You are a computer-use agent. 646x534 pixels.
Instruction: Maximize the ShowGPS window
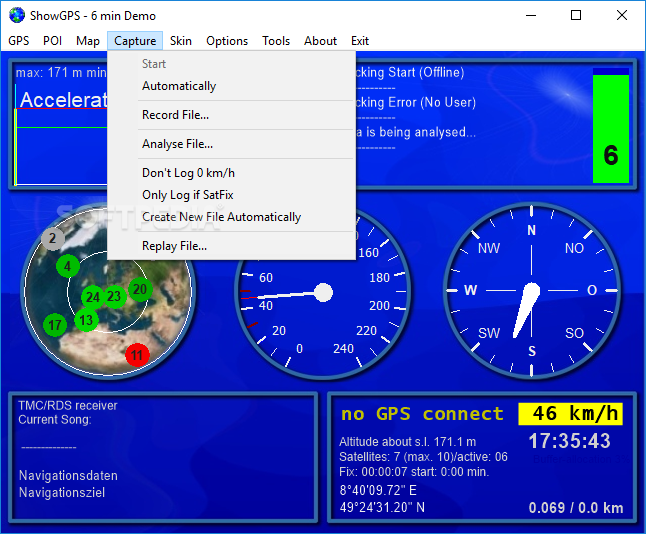coord(576,15)
